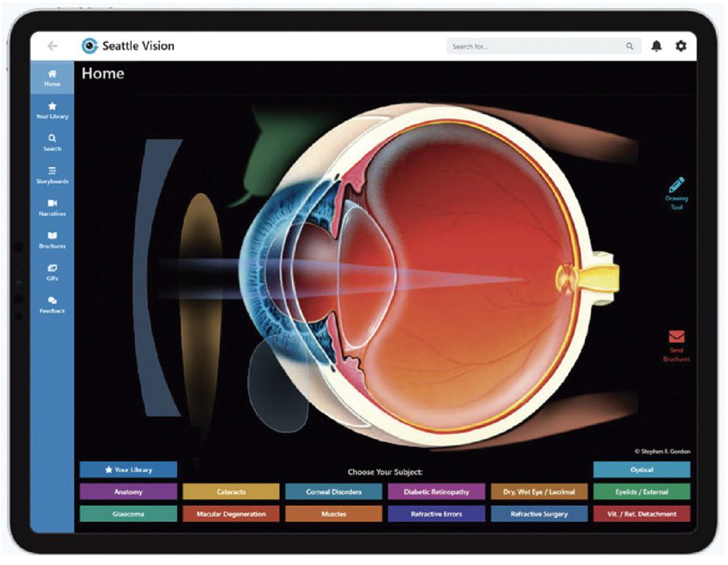Open Storyboards from the sidebar
The height and width of the screenshot is (565, 728).
[x=53, y=171]
